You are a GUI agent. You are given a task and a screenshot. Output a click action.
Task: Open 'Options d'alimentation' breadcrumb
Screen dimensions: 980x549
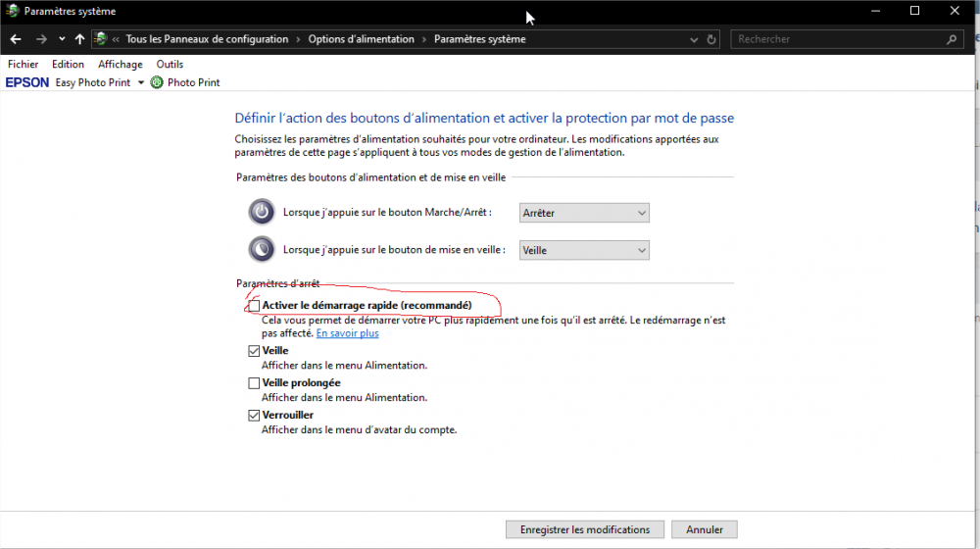click(x=361, y=39)
